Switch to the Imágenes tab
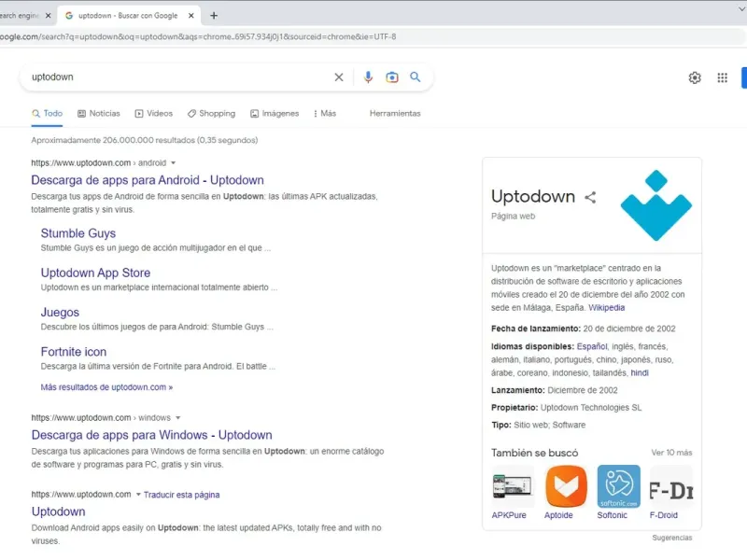The height and width of the screenshot is (560, 747). (x=275, y=113)
